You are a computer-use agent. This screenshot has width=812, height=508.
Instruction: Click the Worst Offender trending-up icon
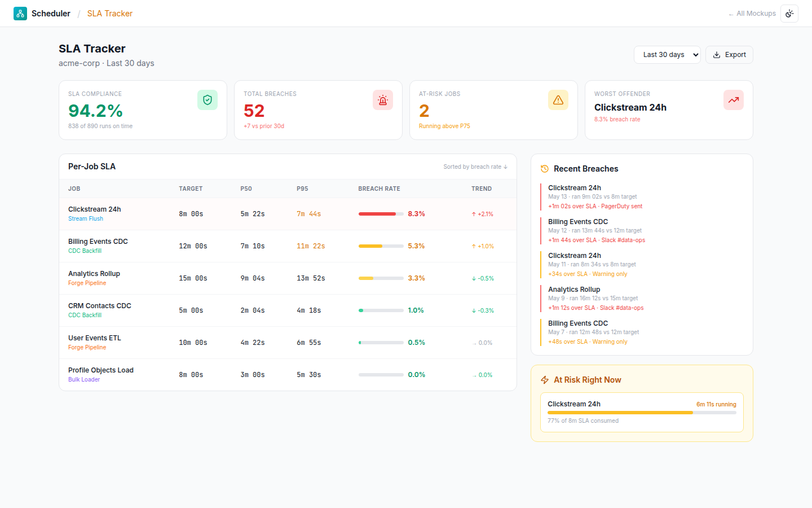(734, 100)
